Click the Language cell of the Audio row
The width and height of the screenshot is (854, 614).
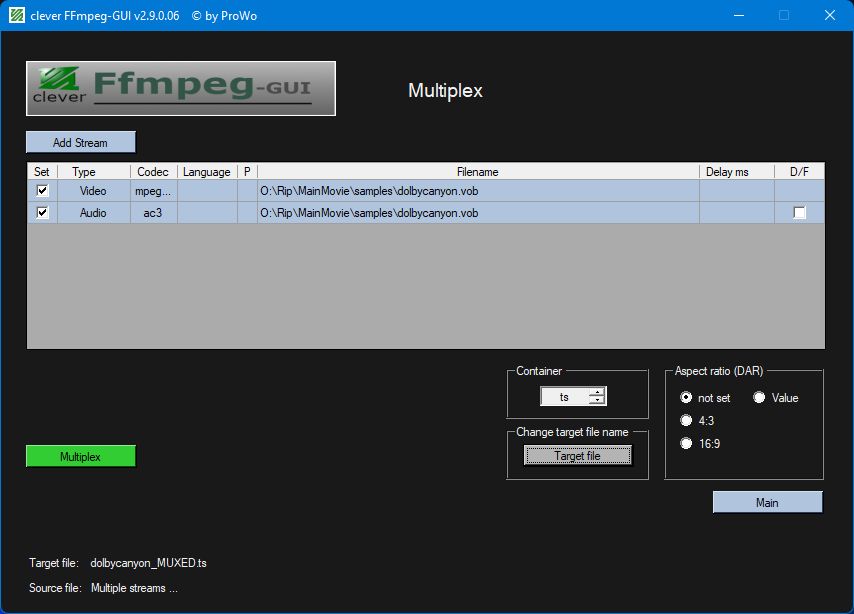click(x=207, y=212)
